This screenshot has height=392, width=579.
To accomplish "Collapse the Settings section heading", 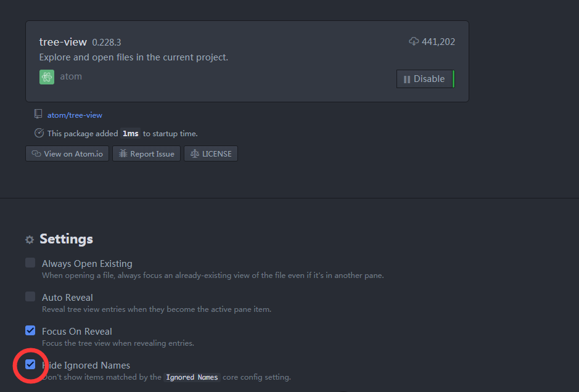I will (66, 239).
